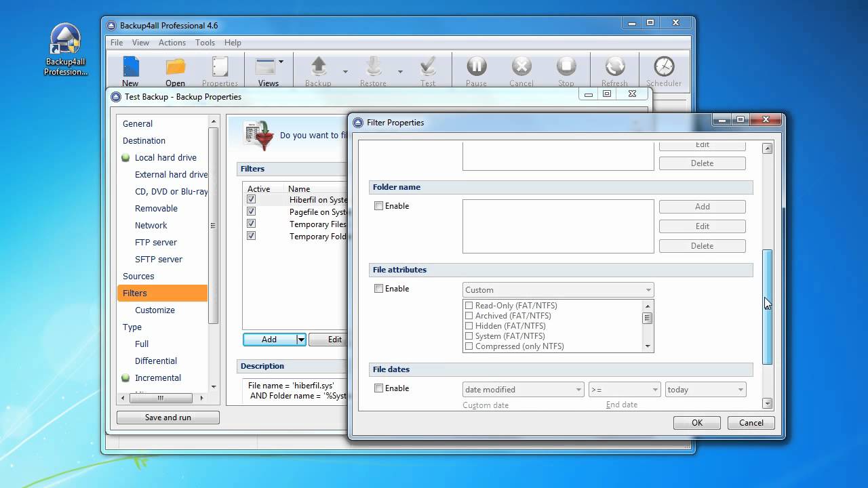Image resolution: width=868 pixels, height=488 pixels.
Task: Open the Add button dropdown arrow in Filters
Action: tap(301, 340)
